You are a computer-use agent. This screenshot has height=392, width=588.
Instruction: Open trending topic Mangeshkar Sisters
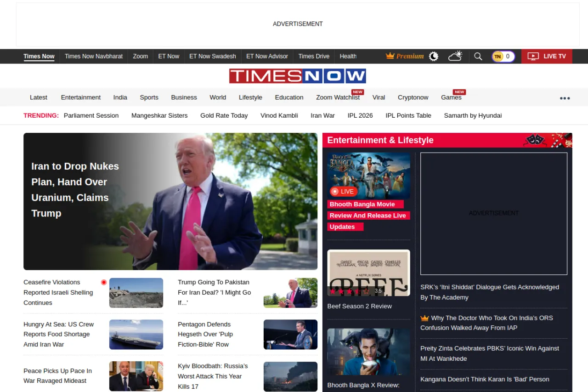(159, 116)
